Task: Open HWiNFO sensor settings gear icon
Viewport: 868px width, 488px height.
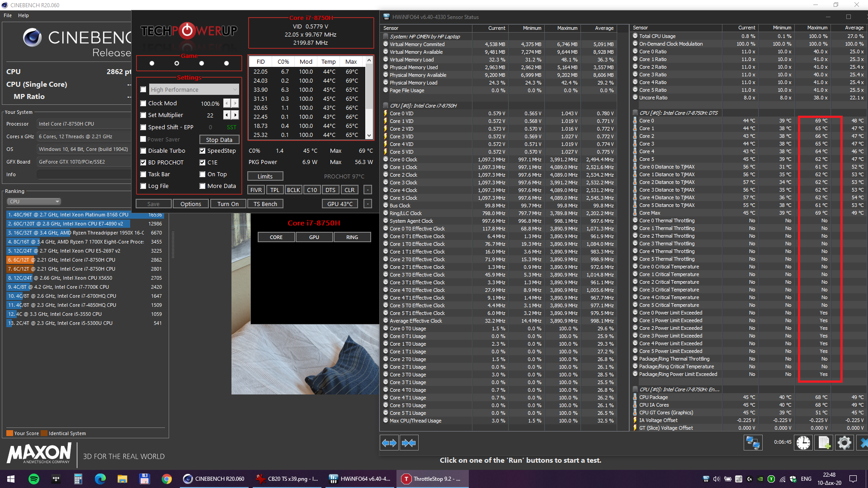Action: (x=844, y=443)
